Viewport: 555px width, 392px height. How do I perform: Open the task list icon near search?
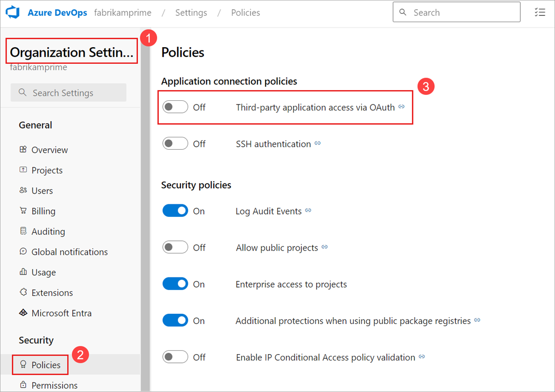click(x=539, y=12)
